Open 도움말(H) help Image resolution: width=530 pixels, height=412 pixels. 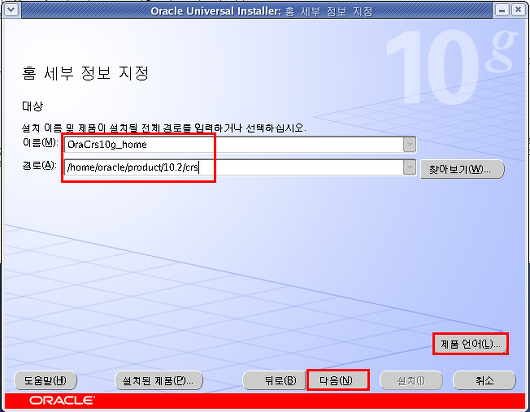click(x=46, y=381)
